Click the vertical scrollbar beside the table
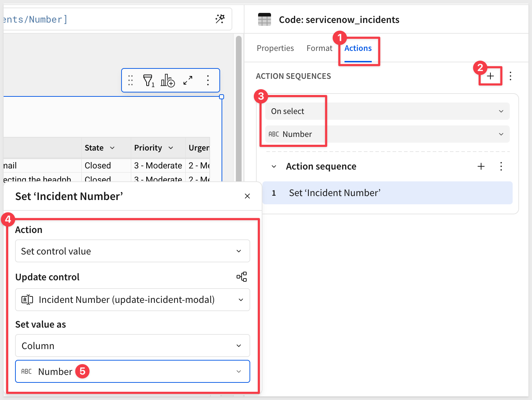532x400 pixels. 239,108
